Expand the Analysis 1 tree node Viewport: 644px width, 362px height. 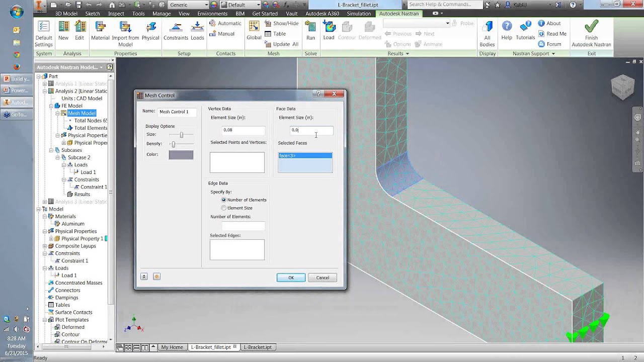44,84
